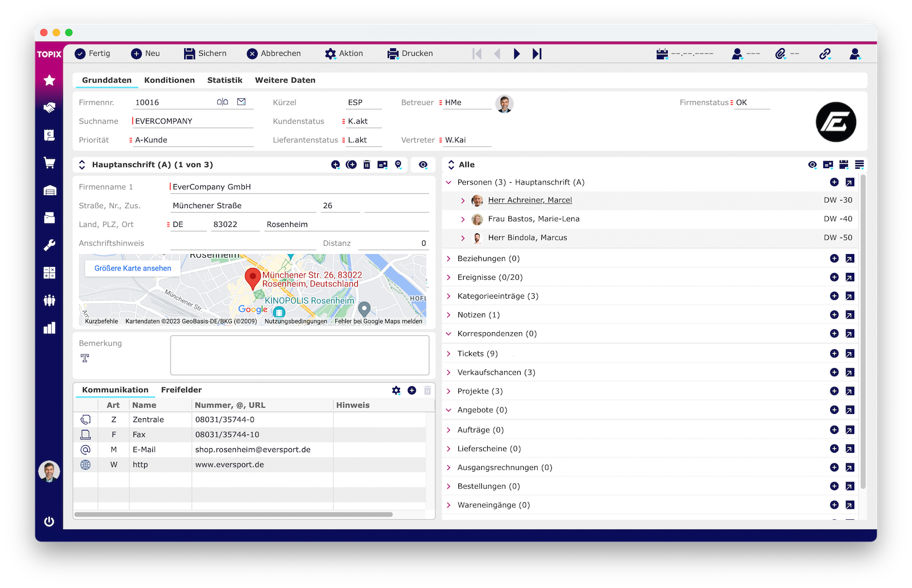The width and height of the screenshot is (912, 588).
Task: Expand the Kategorieeinträge (3) section
Action: (x=448, y=296)
